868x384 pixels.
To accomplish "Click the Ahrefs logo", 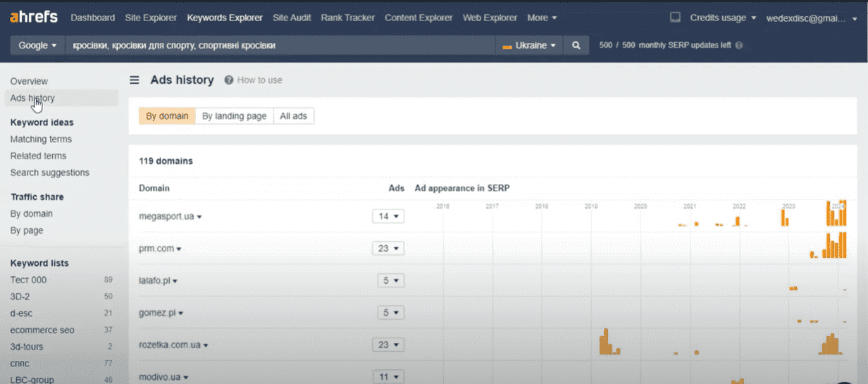I will [x=34, y=18].
